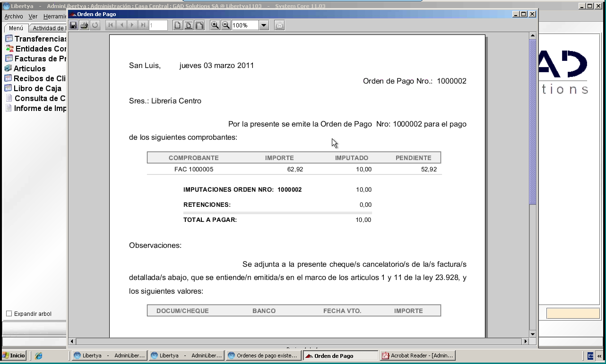The height and width of the screenshot is (364, 606).
Task: Click the COMPROBANTE column header
Action: click(x=194, y=158)
